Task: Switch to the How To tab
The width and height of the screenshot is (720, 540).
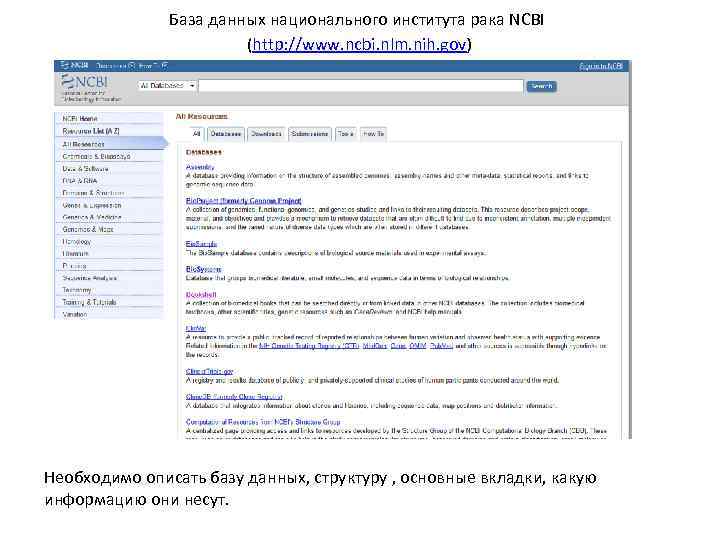Action: 373,134
